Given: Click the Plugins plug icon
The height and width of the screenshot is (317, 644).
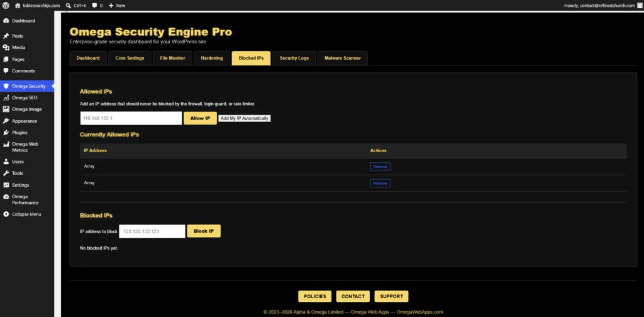Looking at the screenshot, I should pyautogui.click(x=6, y=133).
